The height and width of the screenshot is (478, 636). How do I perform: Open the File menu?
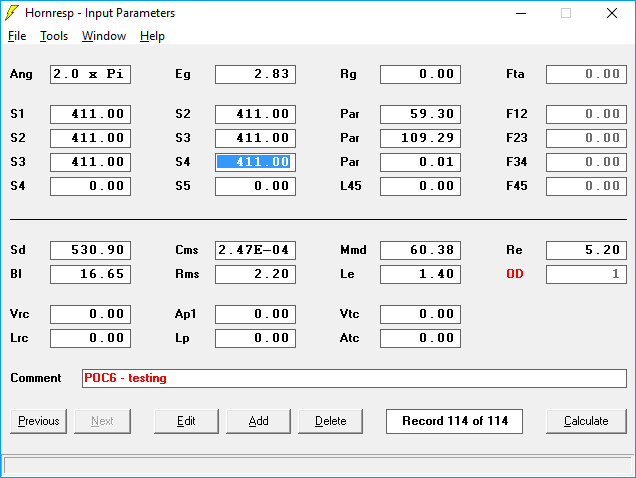(x=17, y=36)
